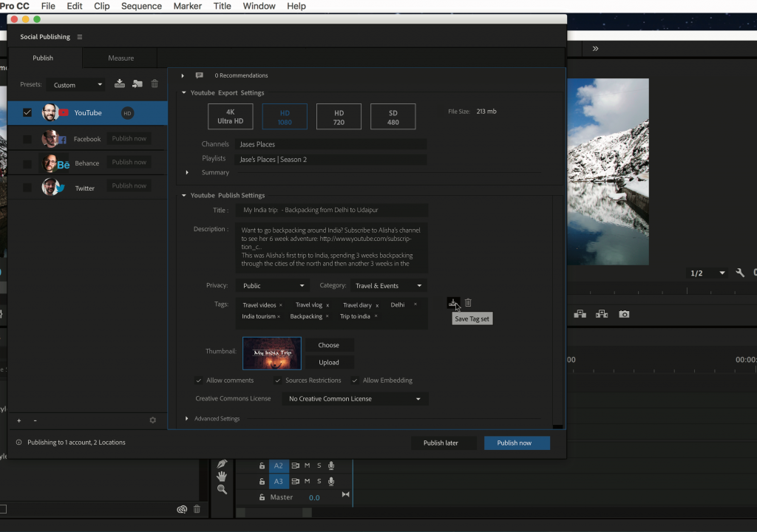Screen dimensions: 757x532
Task: Expand the Advanced Settings section
Action: [x=187, y=418]
